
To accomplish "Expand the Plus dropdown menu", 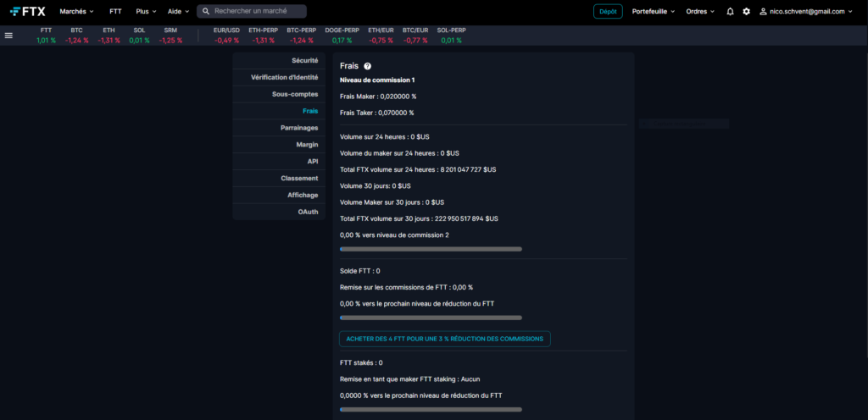I will point(146,12).
